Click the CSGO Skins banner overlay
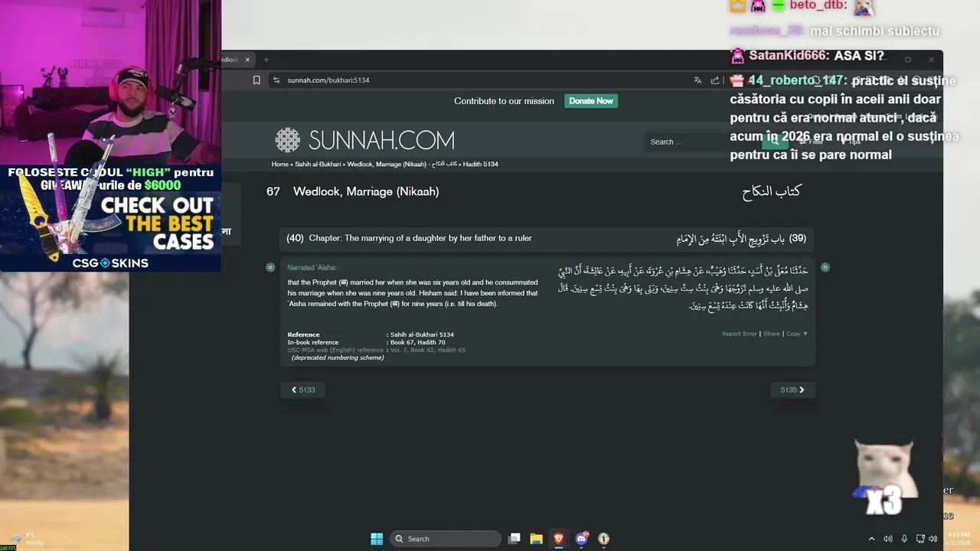Viewport: 980px width, 551px height. (111, 217)
